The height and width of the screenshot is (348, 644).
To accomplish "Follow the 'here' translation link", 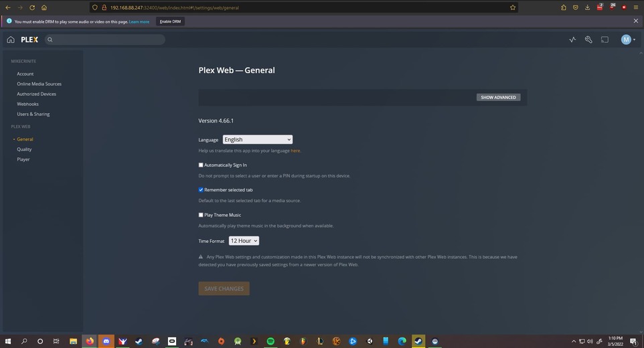I will pyautogui.click(x=295, y=151).
